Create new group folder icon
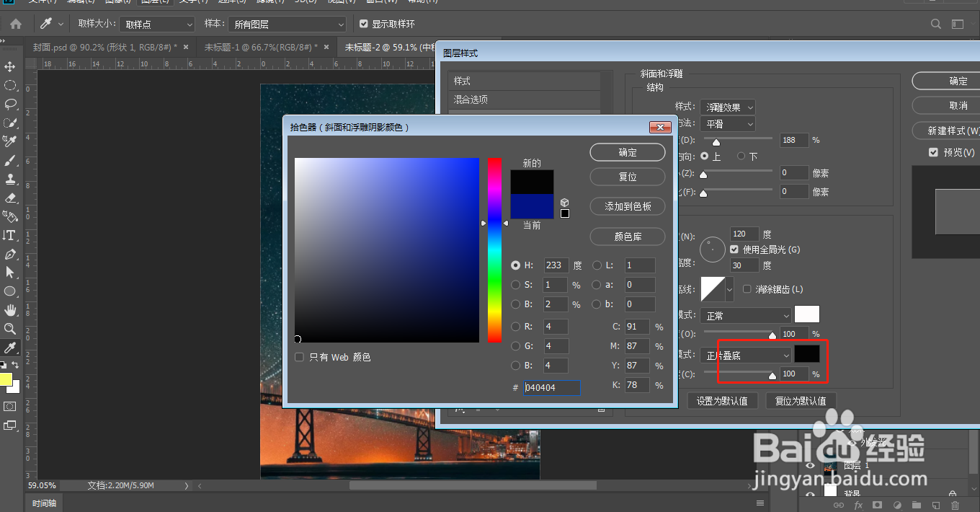The image size is (980, 512). [917, 505]
